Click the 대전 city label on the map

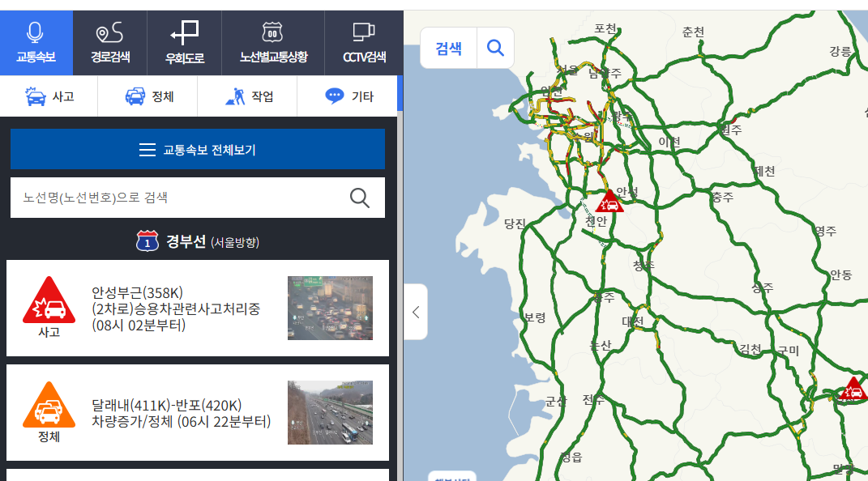pos(633,321)
